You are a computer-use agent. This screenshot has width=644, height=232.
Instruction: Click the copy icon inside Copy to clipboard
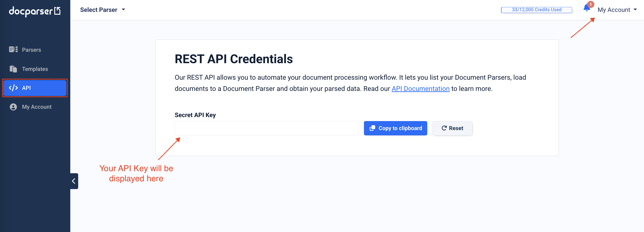(x=373, y=128)
